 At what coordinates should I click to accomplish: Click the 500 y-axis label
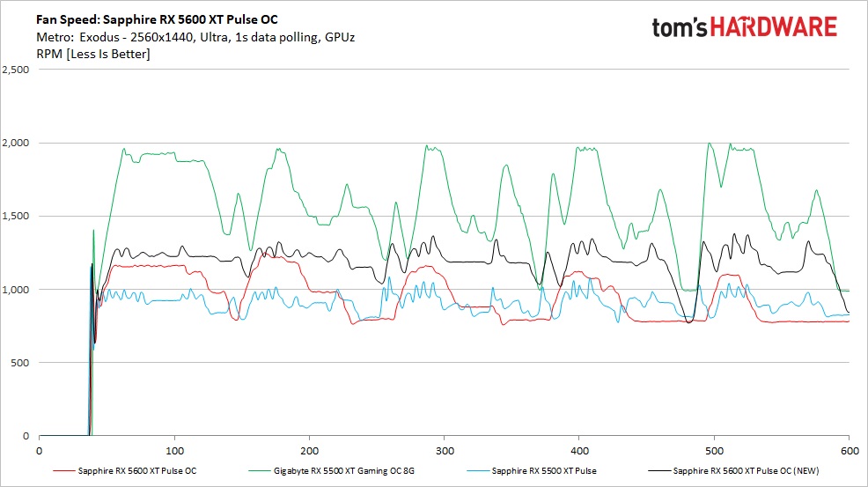coord(20,363)
